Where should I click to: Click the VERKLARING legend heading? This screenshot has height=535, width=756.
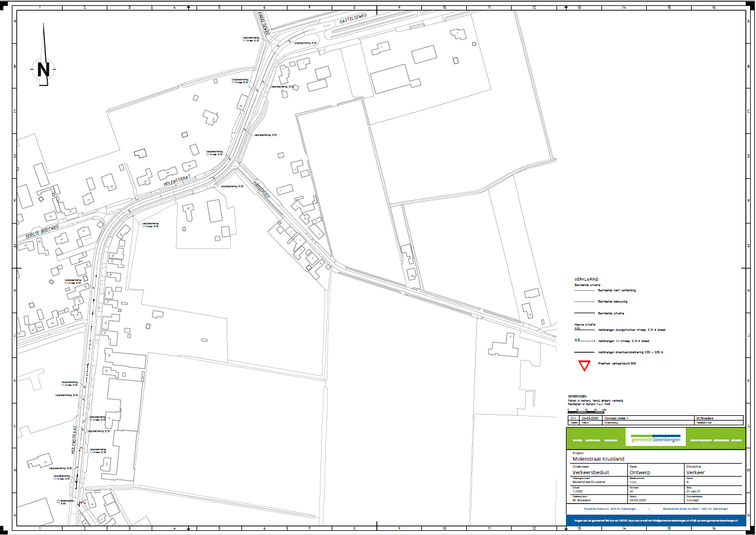(x=587, y=279)
